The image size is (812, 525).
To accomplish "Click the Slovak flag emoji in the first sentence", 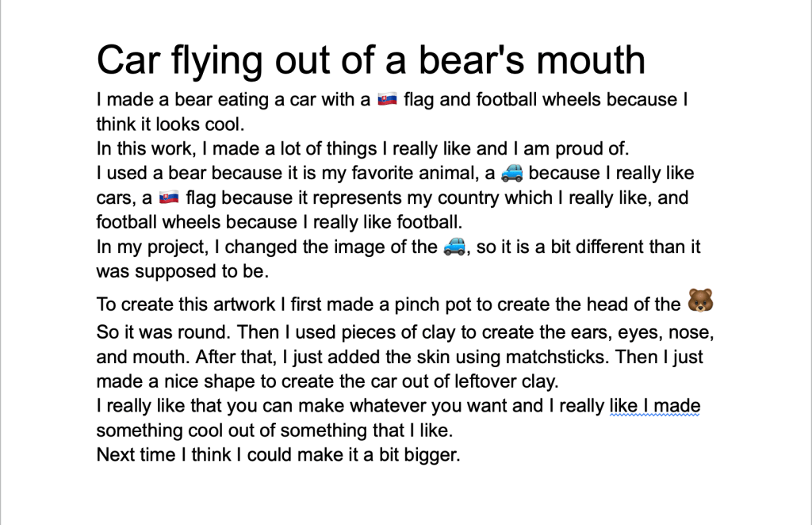I will tap(387, 100).
